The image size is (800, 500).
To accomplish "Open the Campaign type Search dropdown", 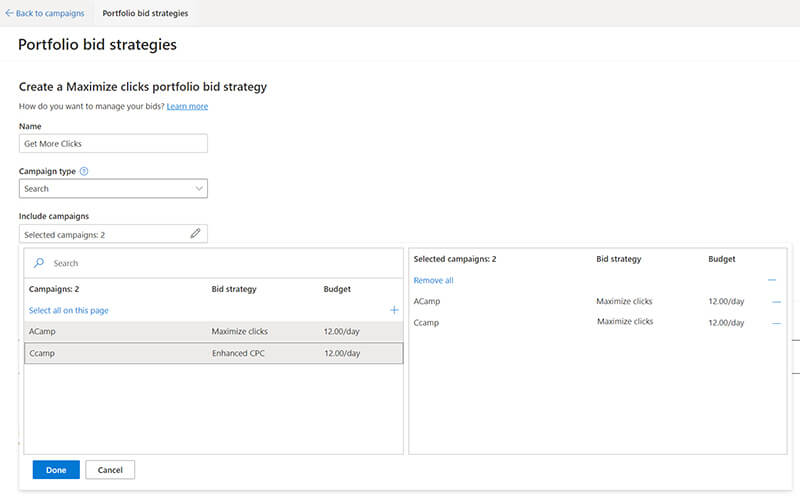I will coord(113,188).
